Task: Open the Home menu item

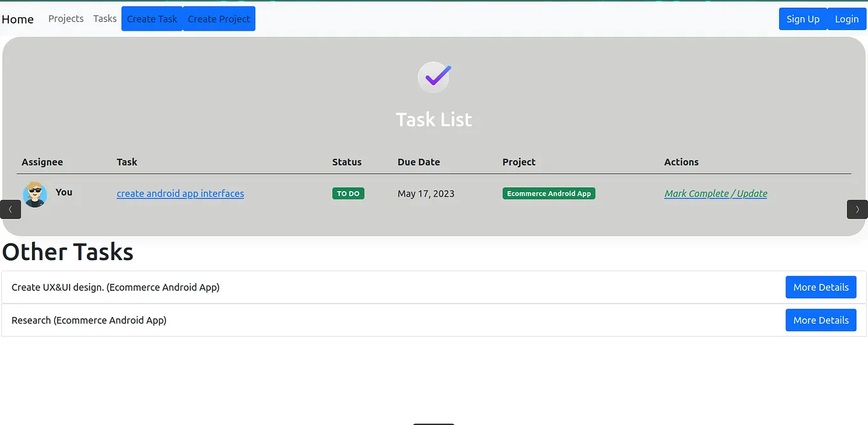Action: click(x=17, y=19)
